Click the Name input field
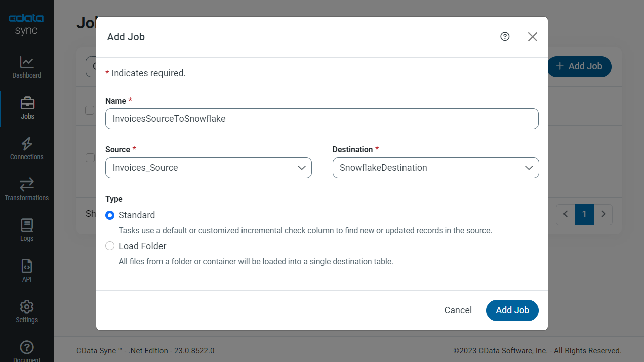The image size is (644, 362). [321, 119]
